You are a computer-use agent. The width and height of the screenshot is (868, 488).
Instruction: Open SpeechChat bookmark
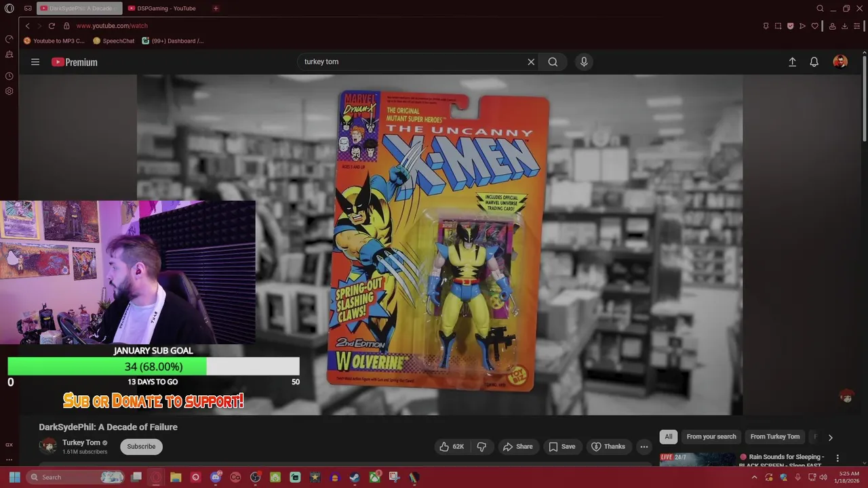pos(114,41)
